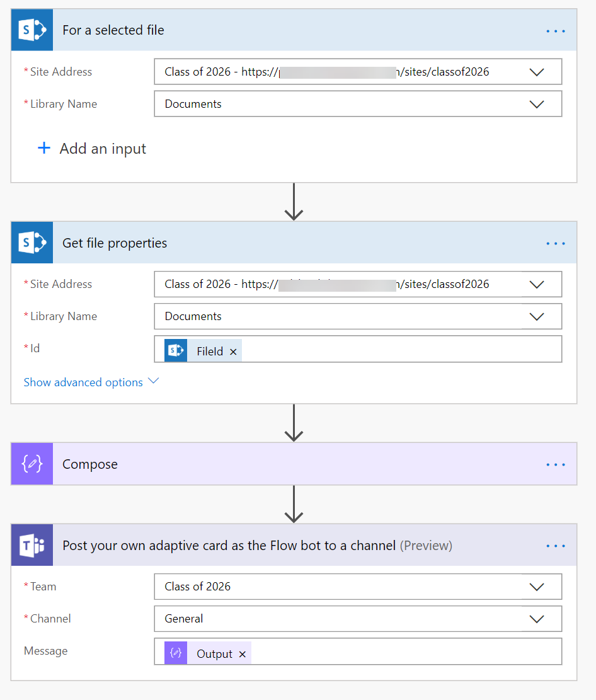The image size is (596, 700).
Task: Select the Compose action icon
Action: coord(32,464)
